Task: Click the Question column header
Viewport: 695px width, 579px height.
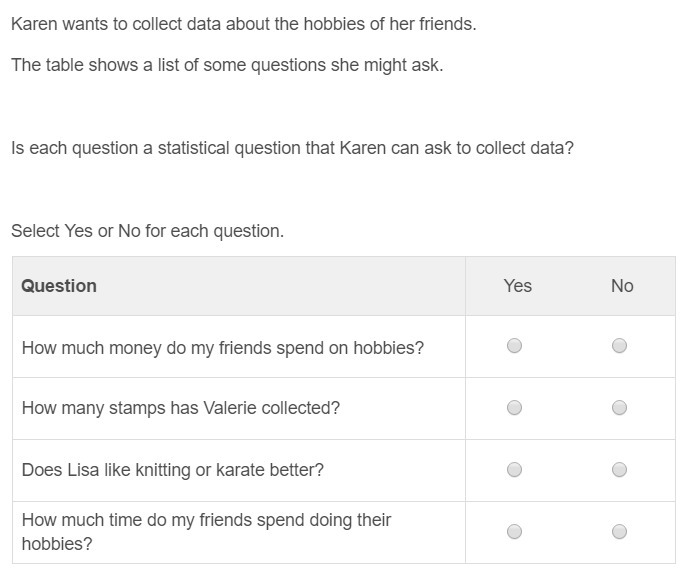Action: tap(59, 286)
